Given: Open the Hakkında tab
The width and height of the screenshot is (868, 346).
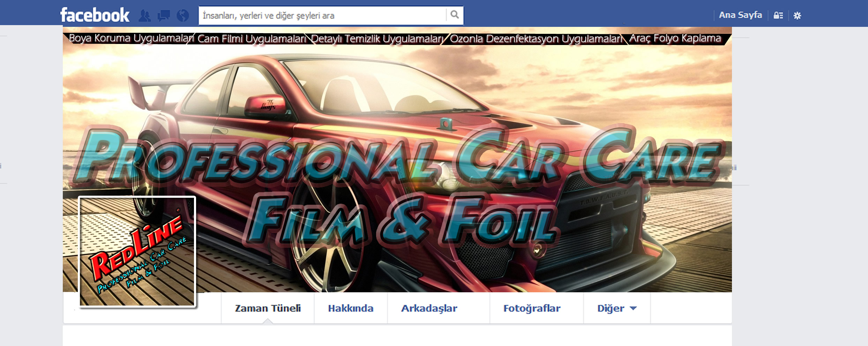Looking at the screenshot, I should click(x=351, y=308).
